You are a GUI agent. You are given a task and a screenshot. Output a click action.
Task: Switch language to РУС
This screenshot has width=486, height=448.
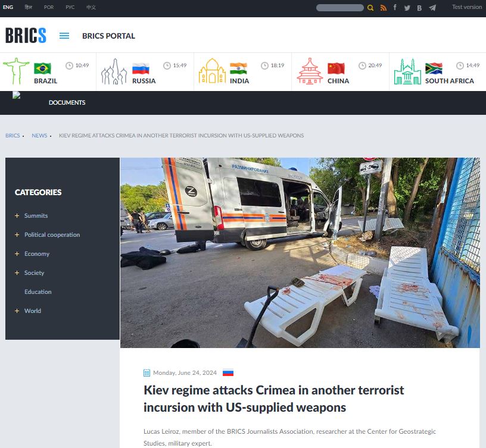70,7
